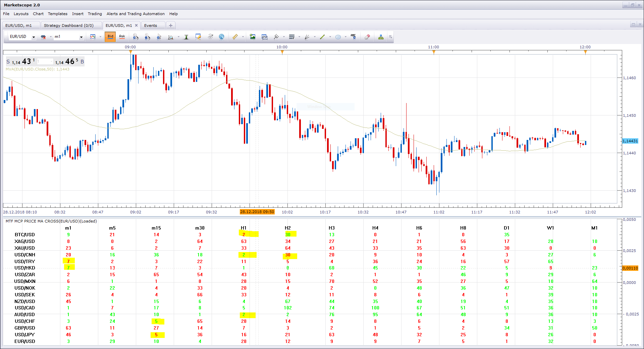The width and height of the screenshot is (644, 349).
Task: Open the Templates menu
Action: pos(58,14)
